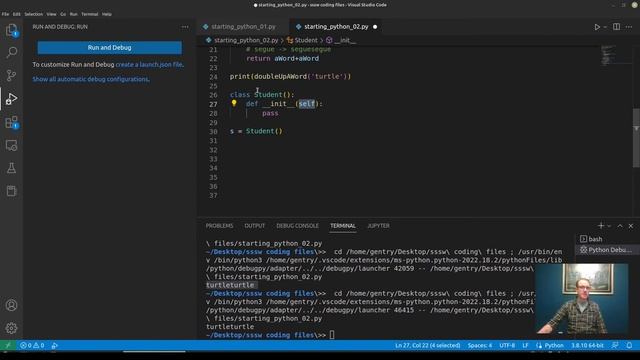This screenshot has width=640, height=360.
Task: Open the Extensions view
Action: click(x=11, y=122)
